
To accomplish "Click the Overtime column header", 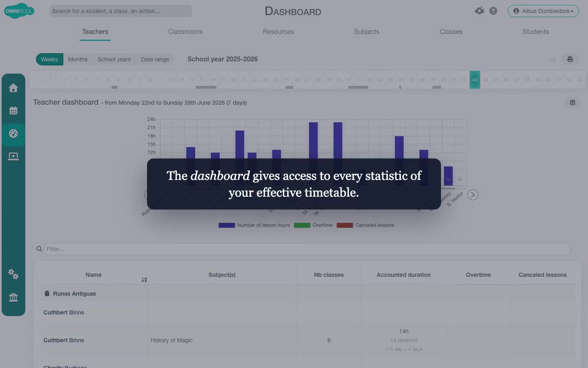I will [478, 275].
